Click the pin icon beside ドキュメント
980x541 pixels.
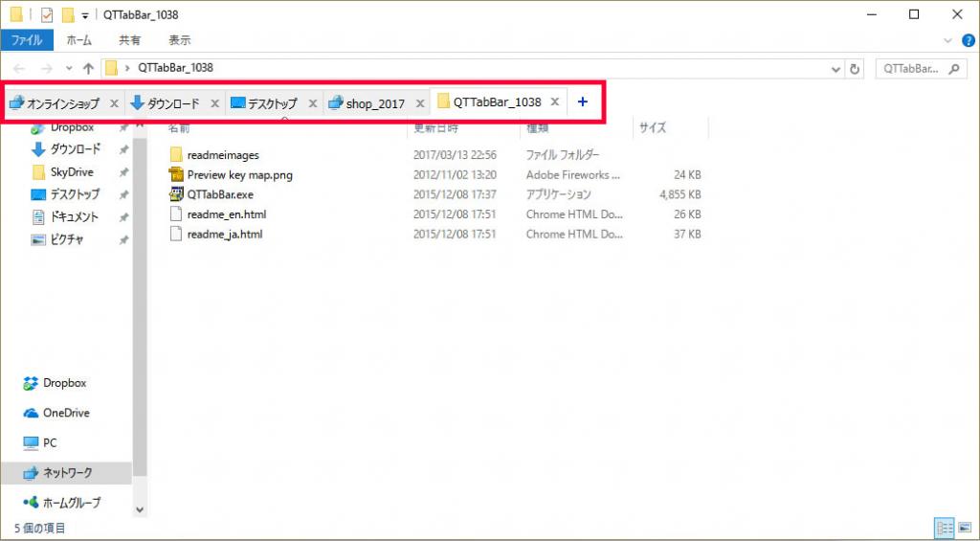point(123,217)
